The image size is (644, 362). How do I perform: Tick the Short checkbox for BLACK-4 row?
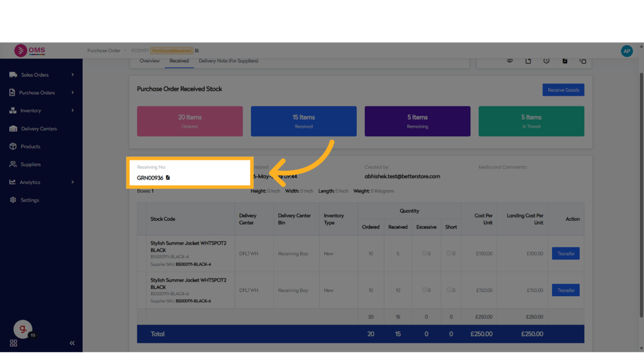coord(449,253)
